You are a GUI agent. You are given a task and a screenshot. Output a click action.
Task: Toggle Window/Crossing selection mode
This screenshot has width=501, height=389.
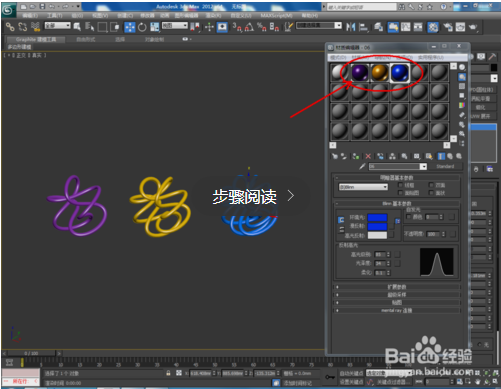[115, 27]
